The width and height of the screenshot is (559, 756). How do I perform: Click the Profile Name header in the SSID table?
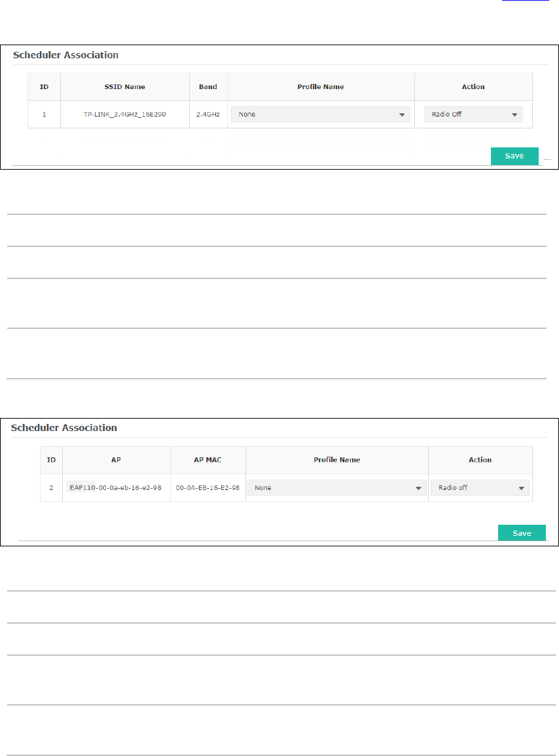coord(321,86)
